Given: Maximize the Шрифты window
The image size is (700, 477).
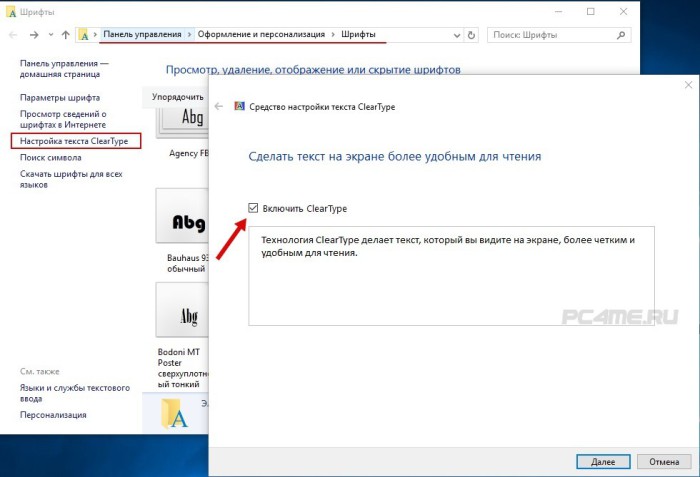Looking at the screenshot, I should click(591, 12).
